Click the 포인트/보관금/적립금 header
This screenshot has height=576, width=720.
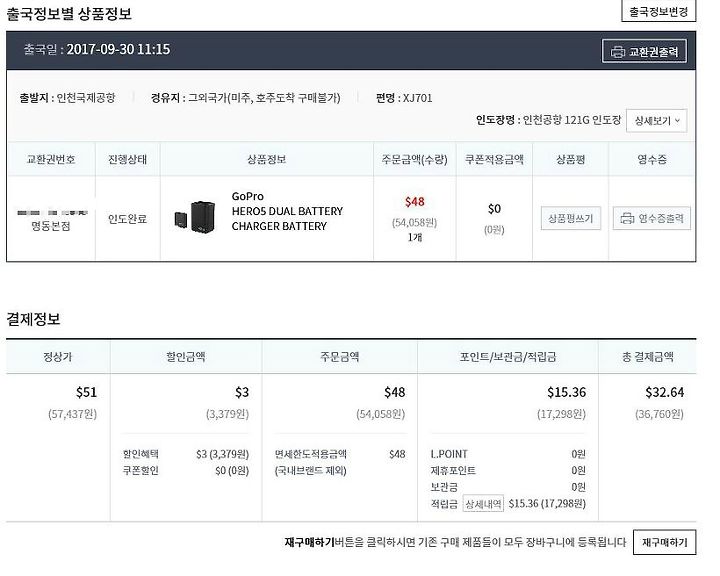(508, 356)
